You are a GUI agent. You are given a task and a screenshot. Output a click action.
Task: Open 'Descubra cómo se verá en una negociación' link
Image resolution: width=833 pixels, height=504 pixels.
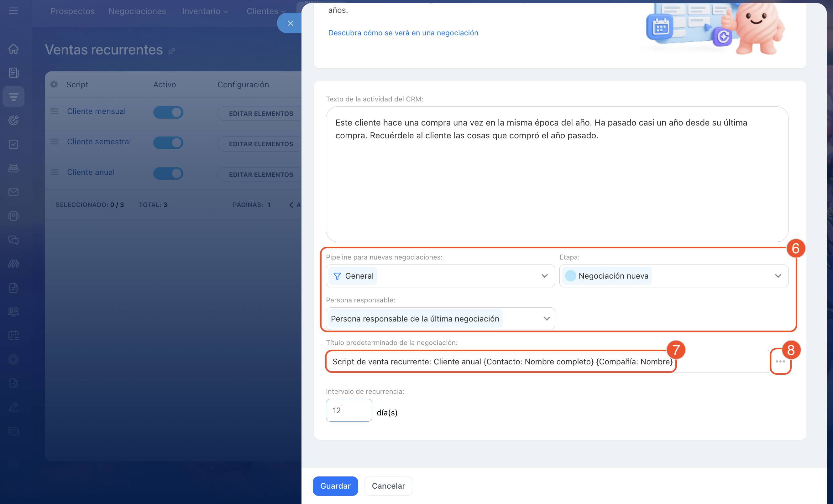click(x=403, y=33)
